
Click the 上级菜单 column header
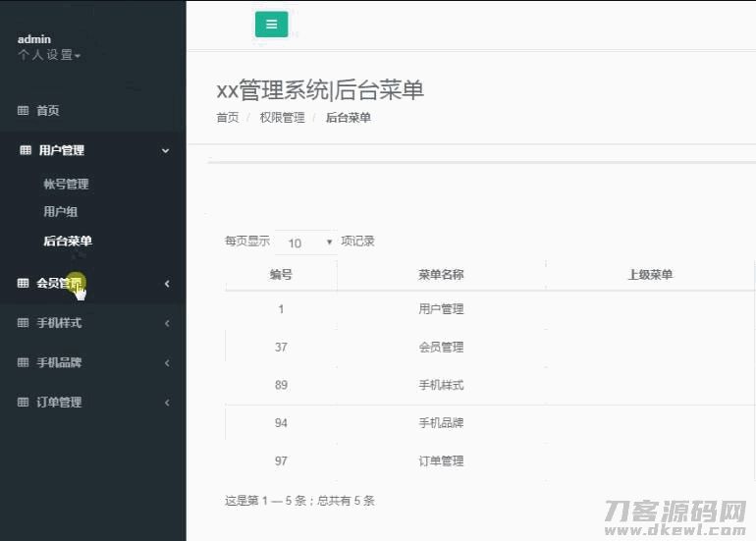(650, 275)
